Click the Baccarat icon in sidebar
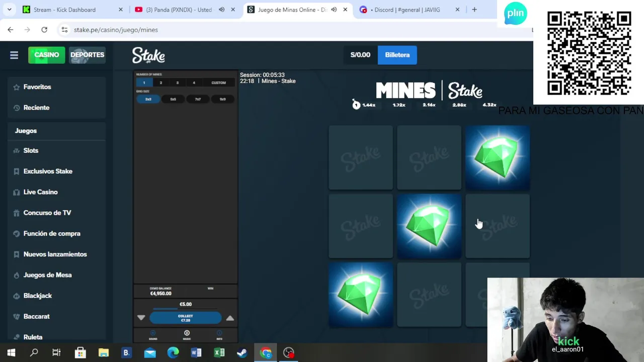This screenshot has width=644, height=362. click(17, 316)
